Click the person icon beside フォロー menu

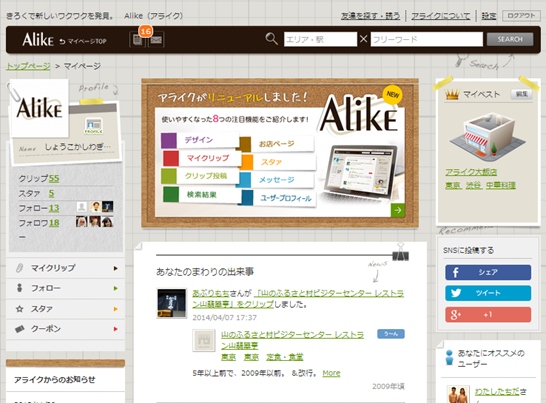(x=20, y=288)
